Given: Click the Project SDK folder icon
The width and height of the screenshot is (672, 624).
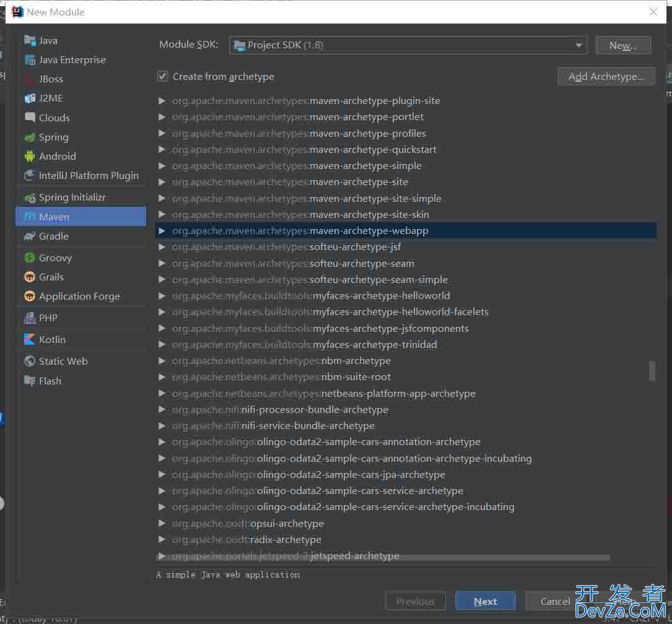Looking at the screenshot, I should coord(240,45).
